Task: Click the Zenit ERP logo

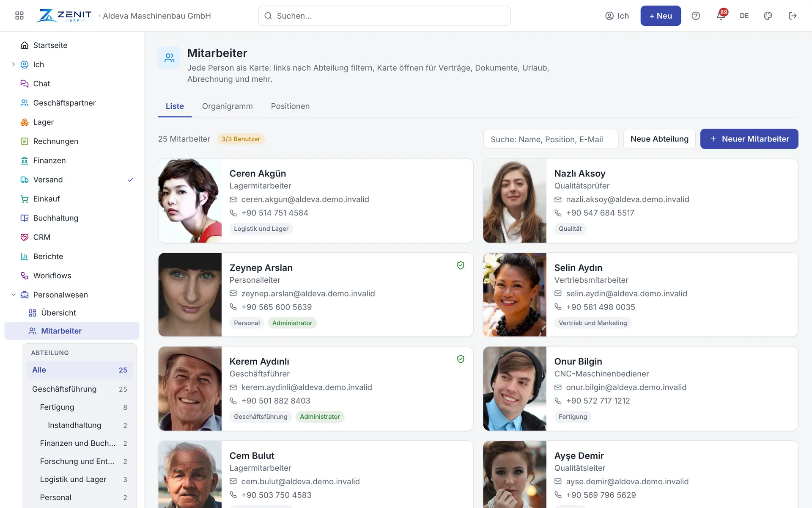Action: point(64,16)
